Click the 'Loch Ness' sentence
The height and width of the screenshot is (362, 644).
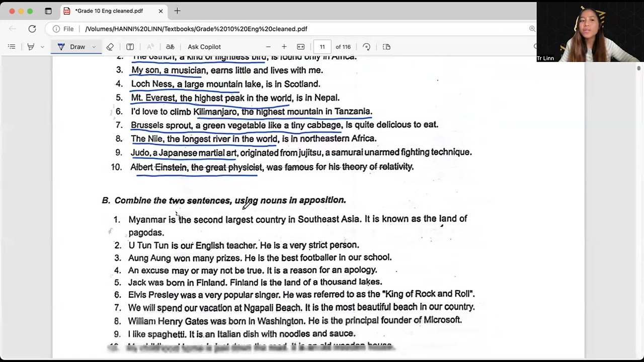(225, 84)
